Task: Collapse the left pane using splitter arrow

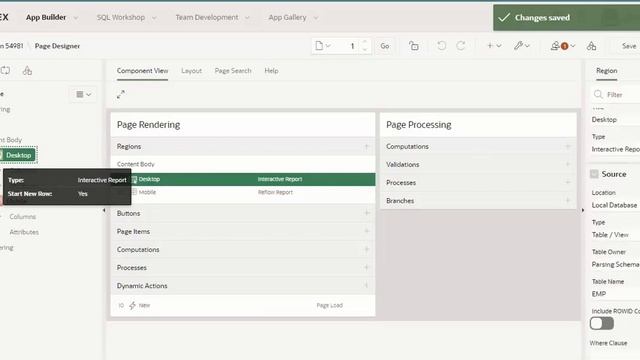Action: click(104, 210)
